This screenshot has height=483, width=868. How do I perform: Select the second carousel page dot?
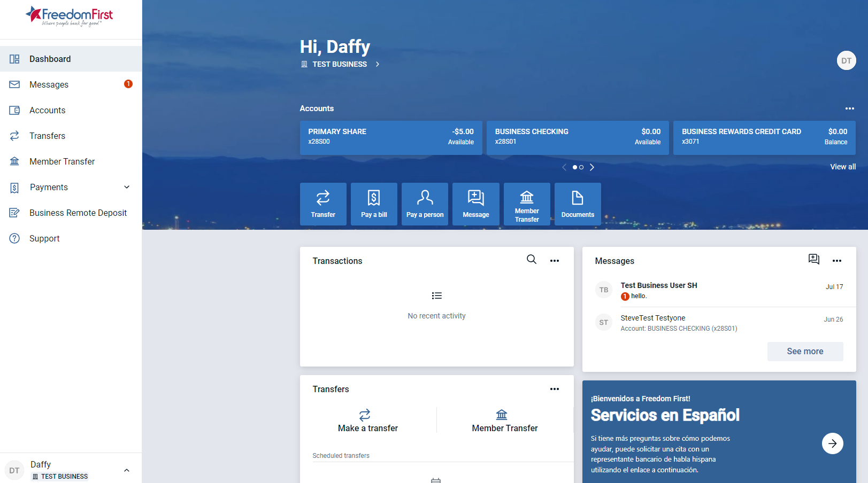[581, 167]
